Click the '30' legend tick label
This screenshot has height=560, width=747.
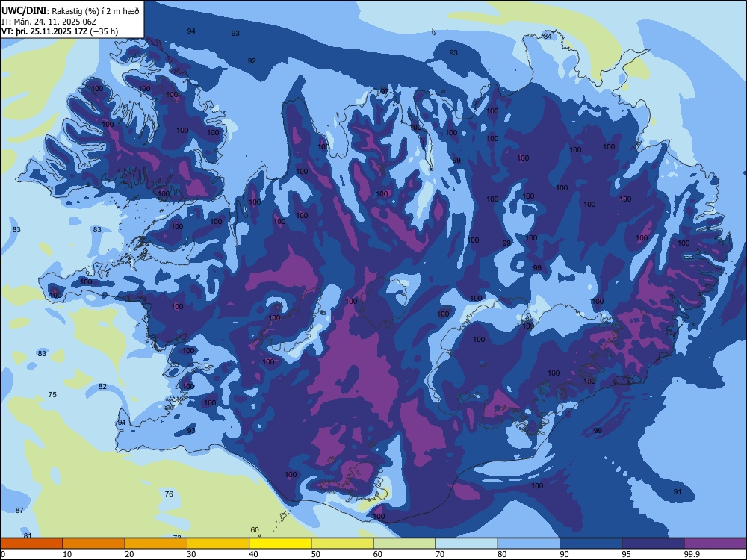tap(191, 554)
